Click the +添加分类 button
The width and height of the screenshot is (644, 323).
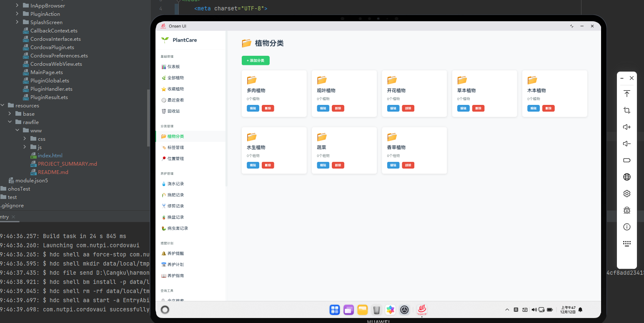point(256,60)
